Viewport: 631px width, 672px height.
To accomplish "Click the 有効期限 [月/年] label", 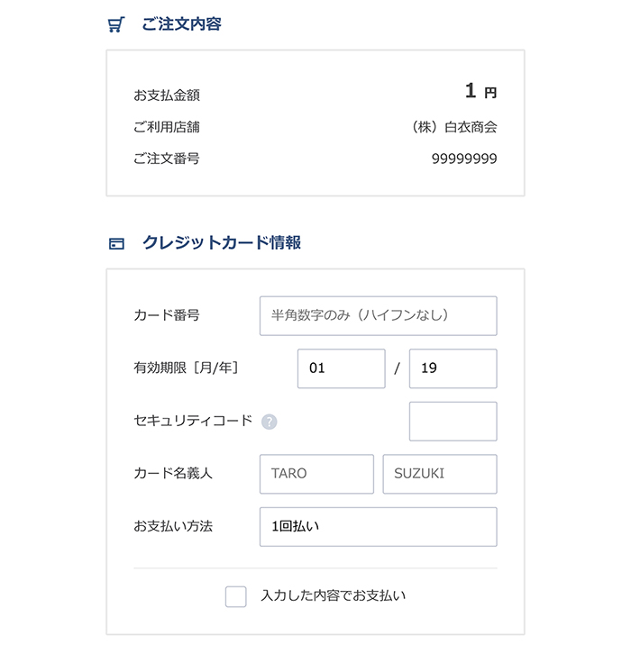I will 186,368.
